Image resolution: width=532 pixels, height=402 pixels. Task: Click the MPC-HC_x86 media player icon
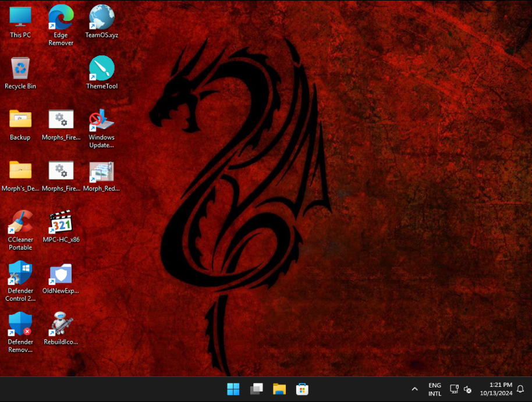click(61, 222)
